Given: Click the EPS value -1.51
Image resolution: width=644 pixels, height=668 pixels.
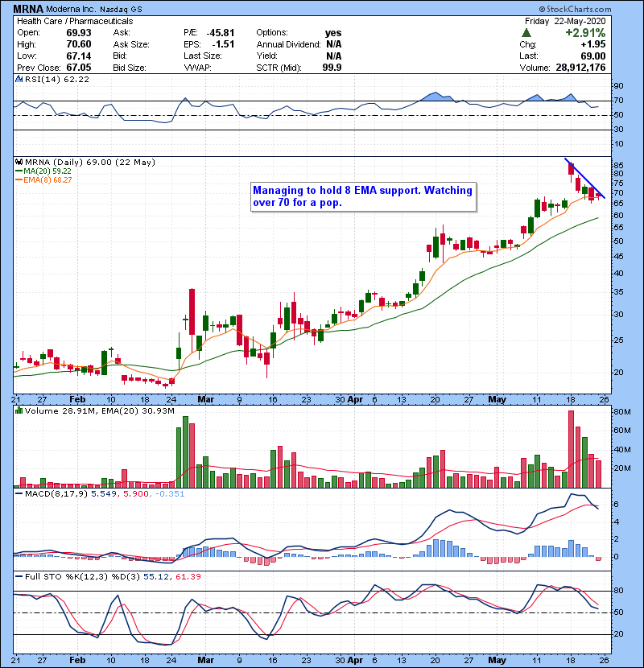Looking at the screenshot, I should 223,44.
